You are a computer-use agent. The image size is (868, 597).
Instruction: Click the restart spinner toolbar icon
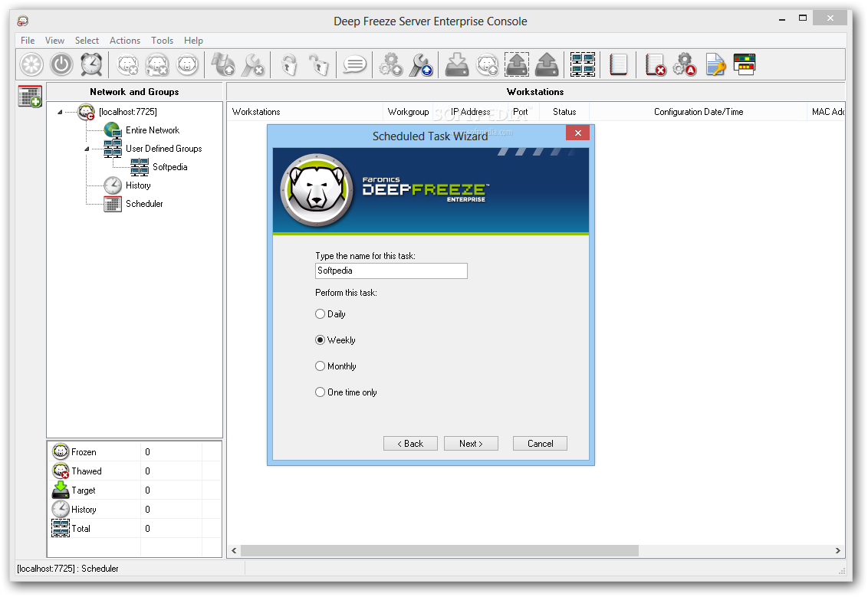point(31,64)
